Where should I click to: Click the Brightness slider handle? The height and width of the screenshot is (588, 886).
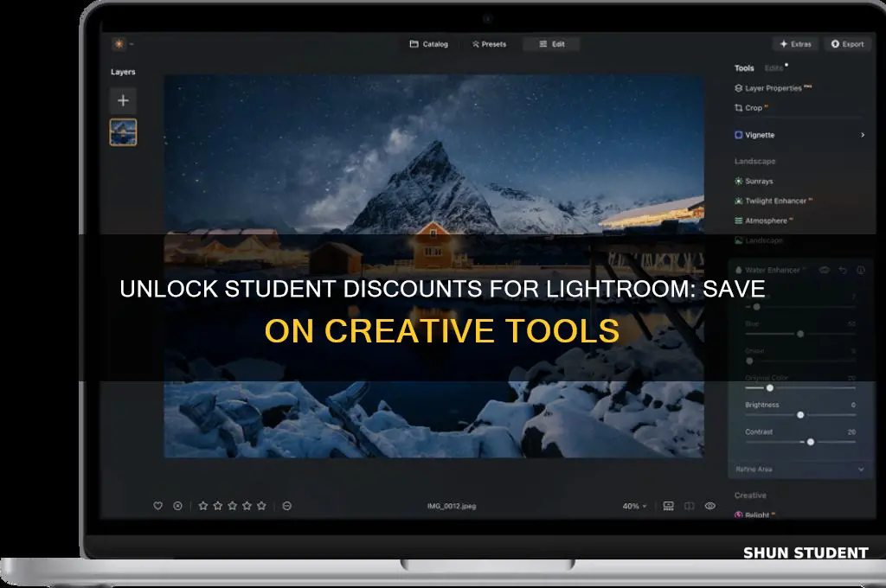coord(800,415)
